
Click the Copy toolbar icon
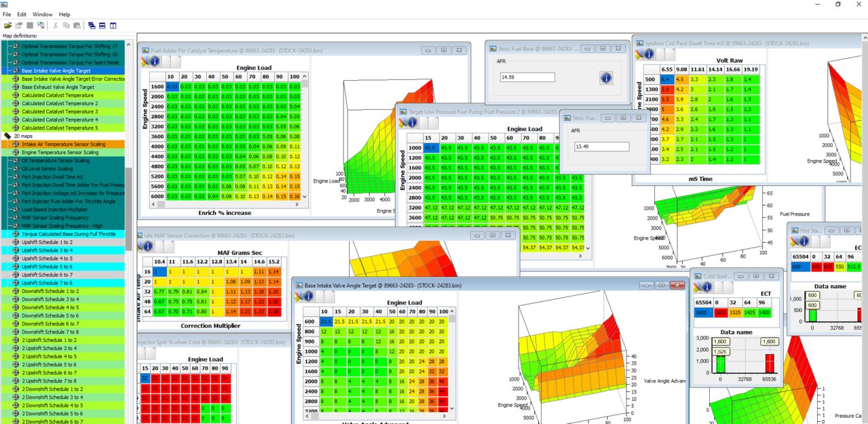[66, 25]
